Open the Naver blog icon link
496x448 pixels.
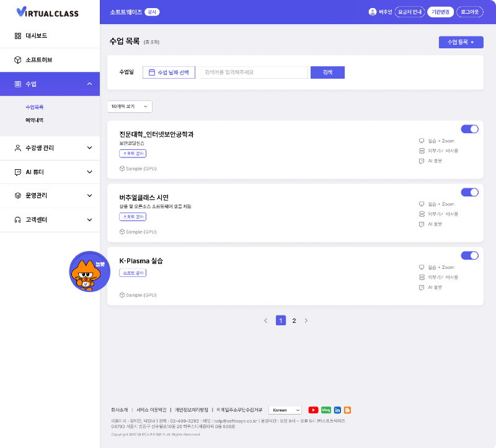pyautogui.click(x=325, y=410)
